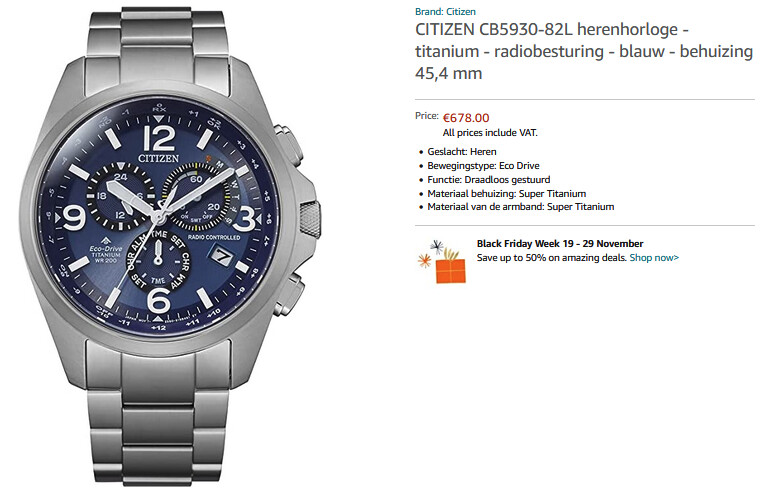
Task: Select the CITIZEN CB5930-82L product title
Action: coord(584,51)
